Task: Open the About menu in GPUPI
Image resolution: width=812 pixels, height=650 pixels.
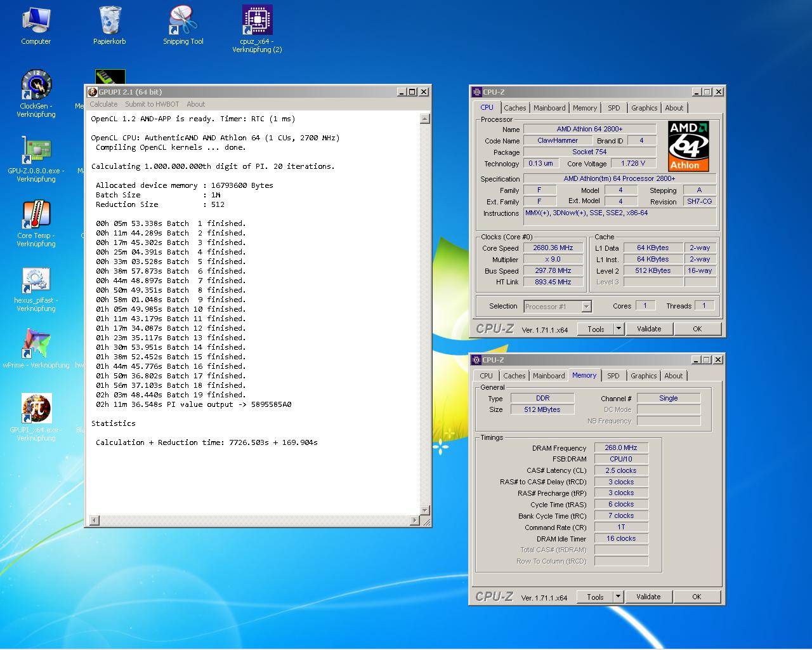Action: tap(196, 104)
